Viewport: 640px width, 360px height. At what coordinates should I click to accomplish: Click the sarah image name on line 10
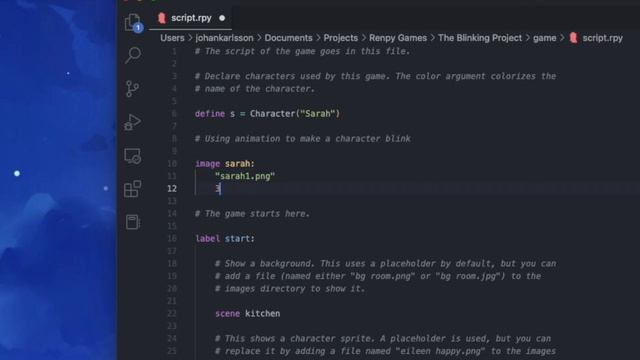(237, 164)
